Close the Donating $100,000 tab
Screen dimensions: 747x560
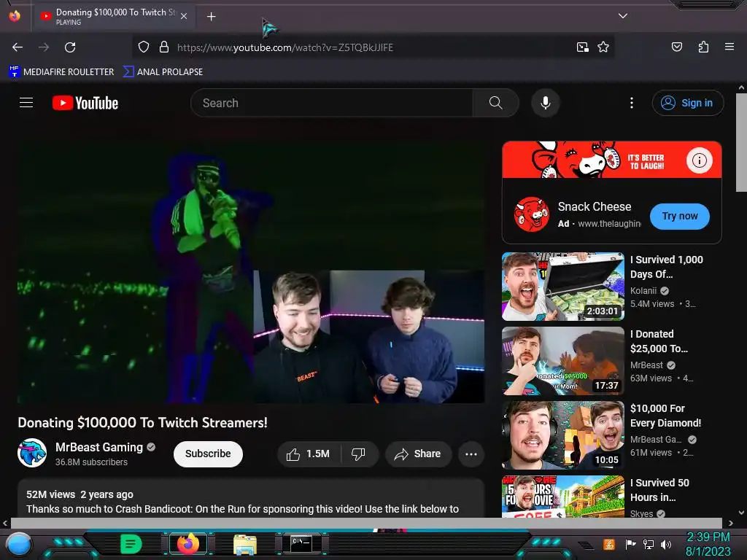184,16
